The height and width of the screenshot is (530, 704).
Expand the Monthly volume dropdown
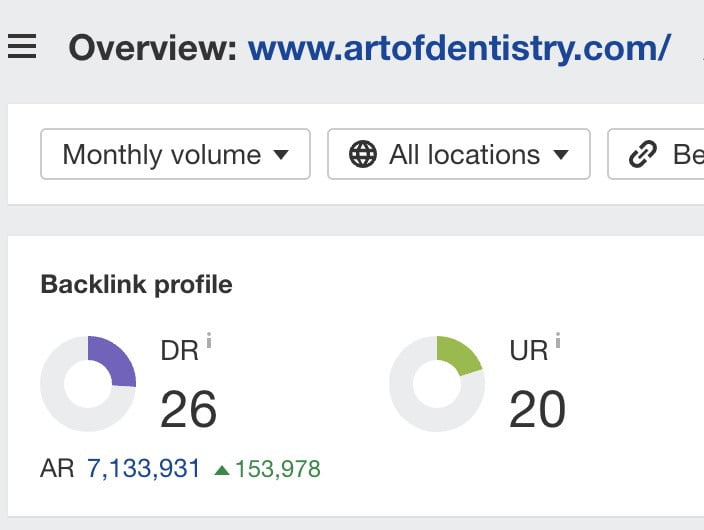click(x=175, y=154)
